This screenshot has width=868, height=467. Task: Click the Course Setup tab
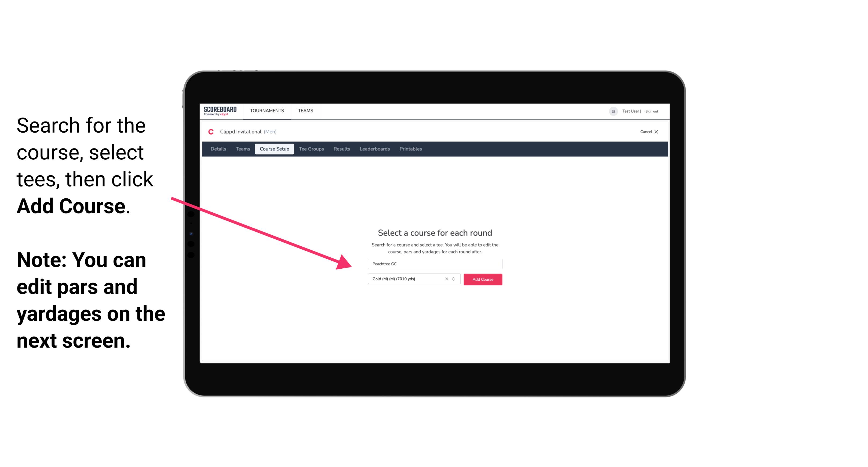tap(275, 149)
